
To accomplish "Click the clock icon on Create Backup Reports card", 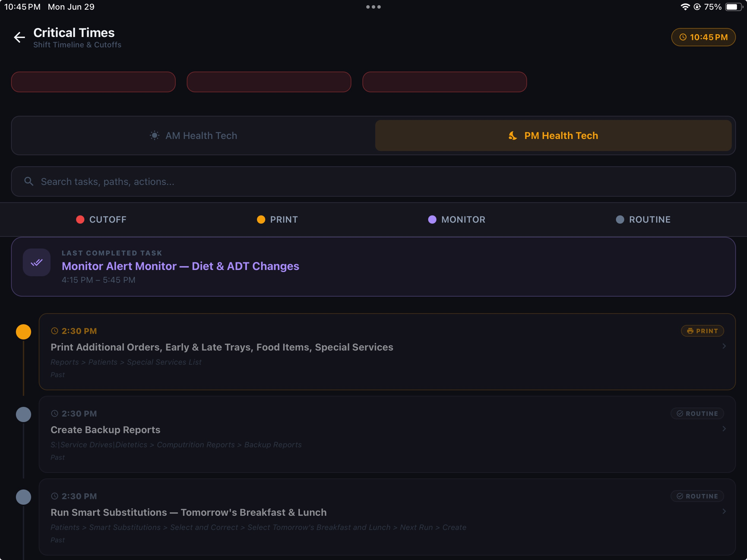I will [54, 413].
